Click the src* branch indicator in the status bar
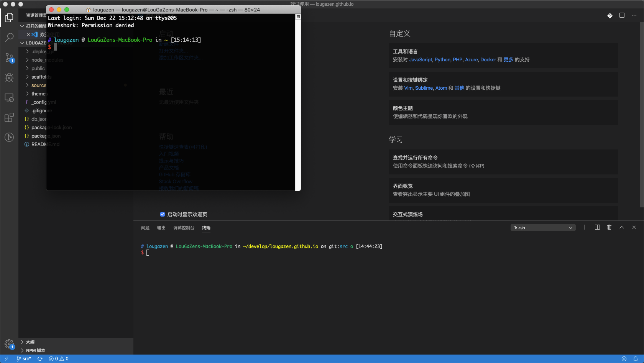644x363 pixels. tap(24, 358)
